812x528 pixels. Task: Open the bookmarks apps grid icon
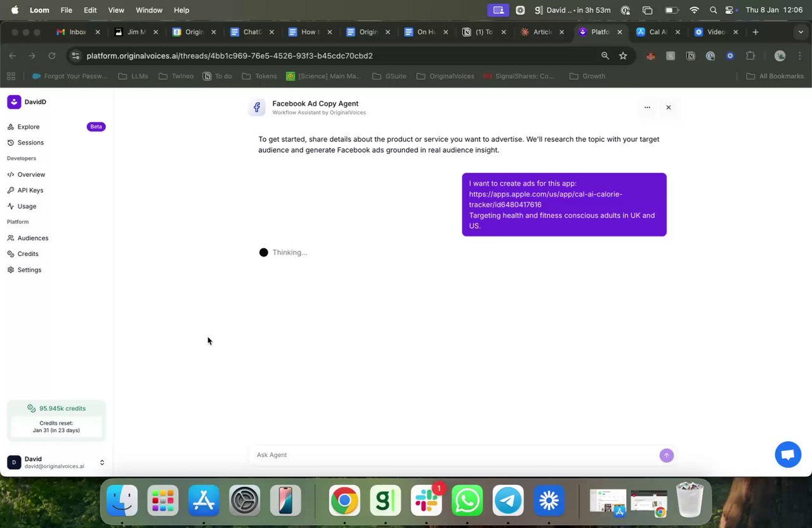click(x=11, y=76)
